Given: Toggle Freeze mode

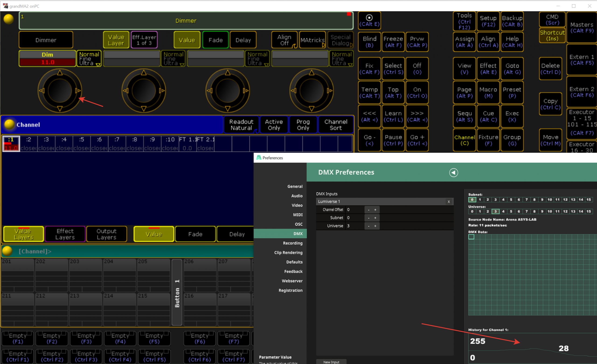Looking at the screenshot, I should 393,42.
